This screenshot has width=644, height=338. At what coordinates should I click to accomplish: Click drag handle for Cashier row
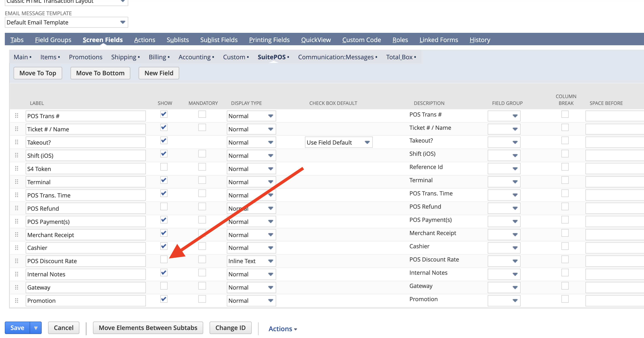[x=16, y=247]
